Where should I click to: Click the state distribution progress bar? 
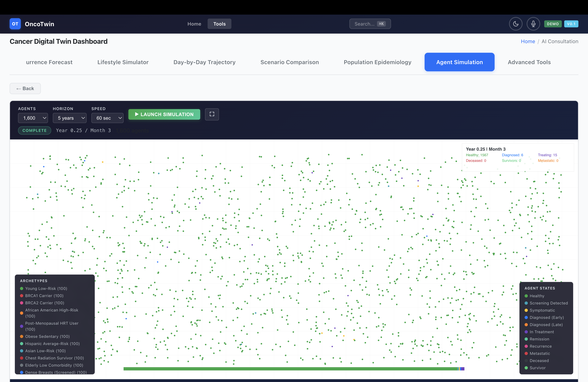[x=294, y=369]
